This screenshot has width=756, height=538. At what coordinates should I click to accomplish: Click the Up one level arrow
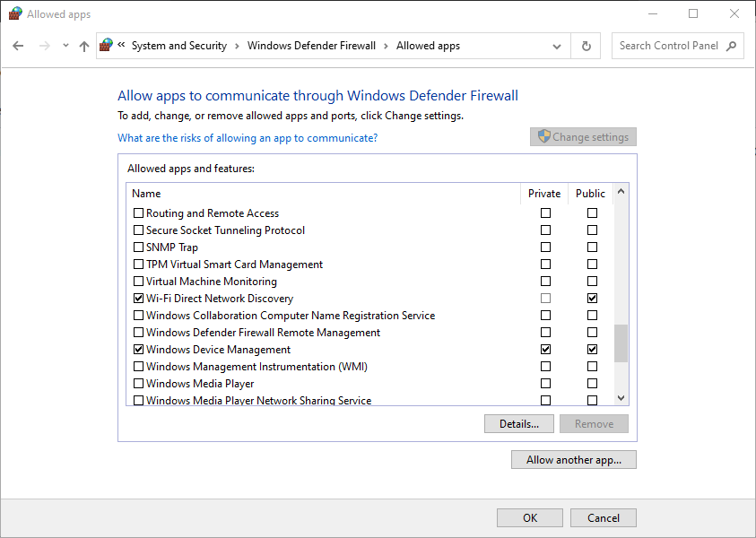pyautogui.click(x=84, y=46)
